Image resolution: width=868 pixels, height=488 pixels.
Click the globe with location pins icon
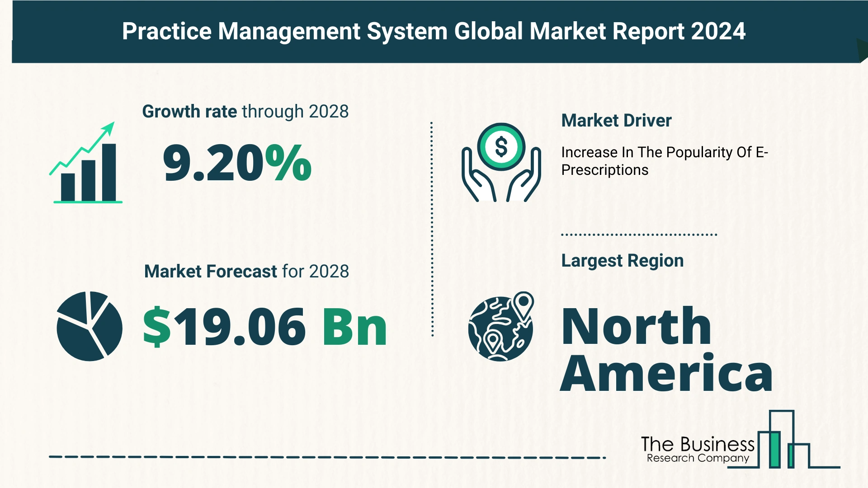[x=501, y=326]
